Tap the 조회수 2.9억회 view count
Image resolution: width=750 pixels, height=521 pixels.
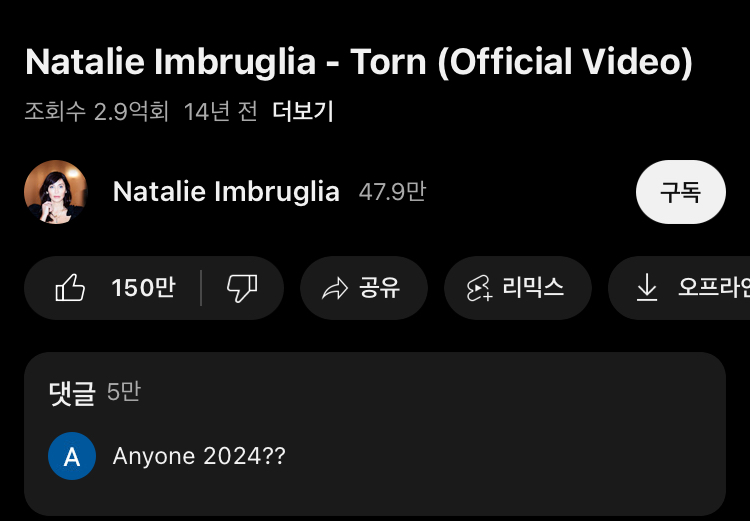point(96,111)
